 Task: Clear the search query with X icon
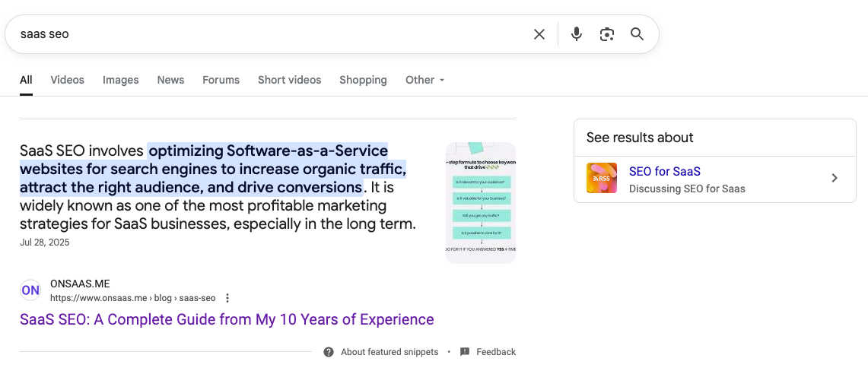[539, 34]
